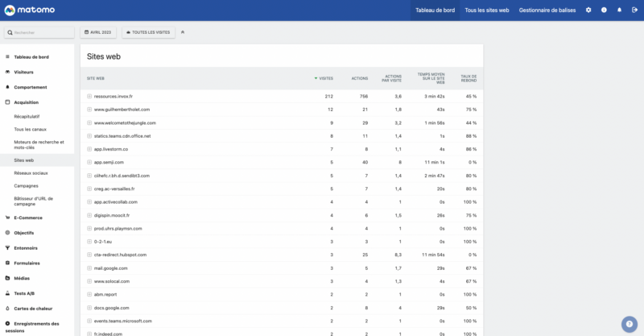Open Tous les canaux submenu item

[x=30, y=129]
